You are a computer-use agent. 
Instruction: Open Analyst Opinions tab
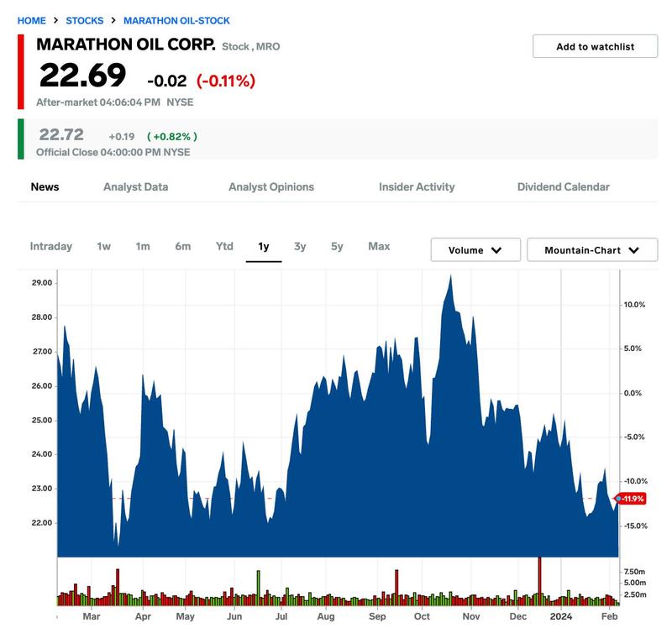(270, 186)
